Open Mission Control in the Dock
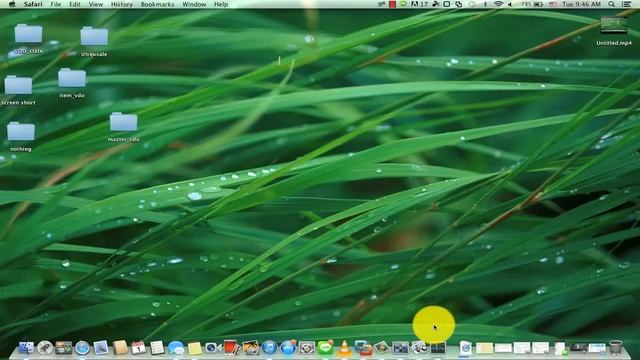Image resolution: width=640 pixels, height=360 pixels. (x=64, y=348)
